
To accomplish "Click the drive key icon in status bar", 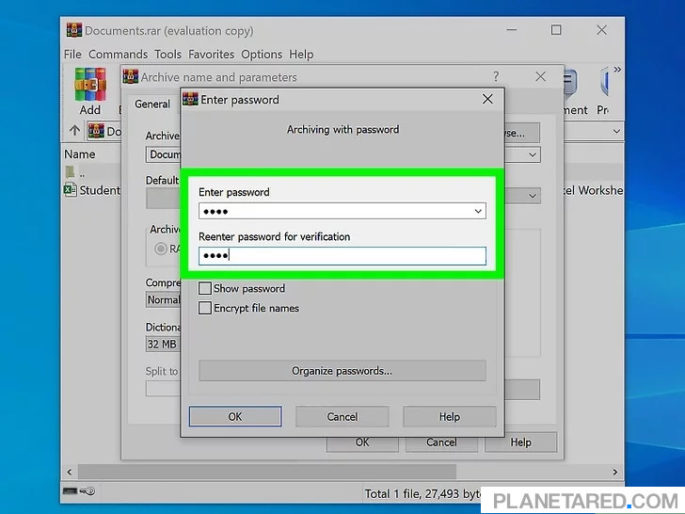I will pos(79,492).
